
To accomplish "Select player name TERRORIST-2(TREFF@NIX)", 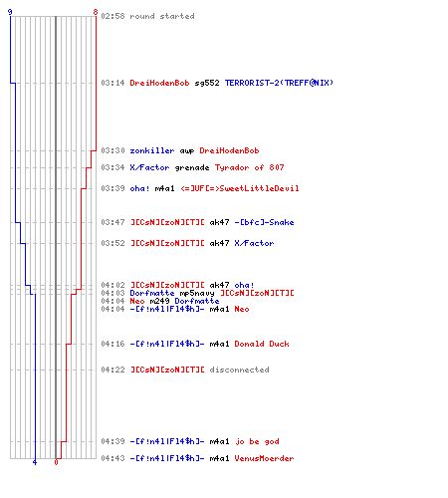I will click(279, 83).
